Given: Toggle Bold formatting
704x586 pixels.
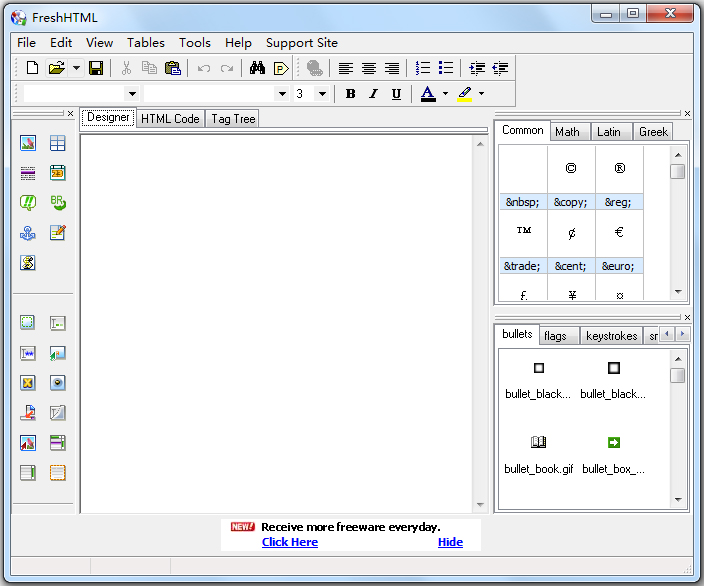Looking at the screenshot, I should pyautogui.click(x=350, y=94).
